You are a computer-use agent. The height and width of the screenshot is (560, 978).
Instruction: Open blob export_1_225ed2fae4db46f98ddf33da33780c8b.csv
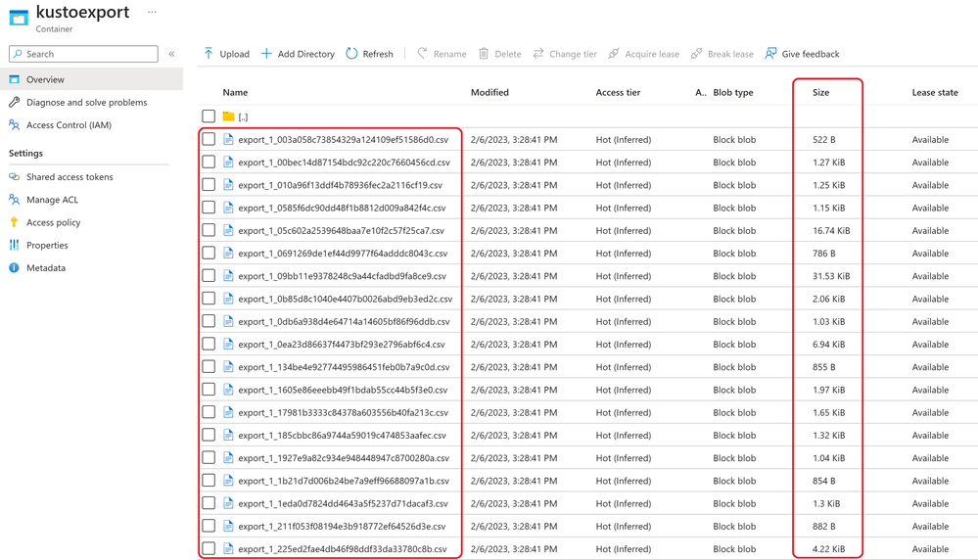point(343,549)
